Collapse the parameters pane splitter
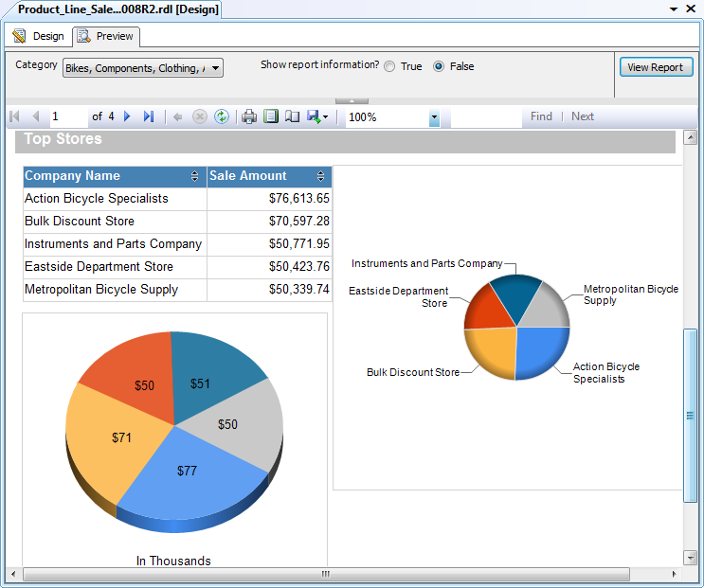Image resolution: width=704 pixels, height=588 pixels. coord(352,101)
